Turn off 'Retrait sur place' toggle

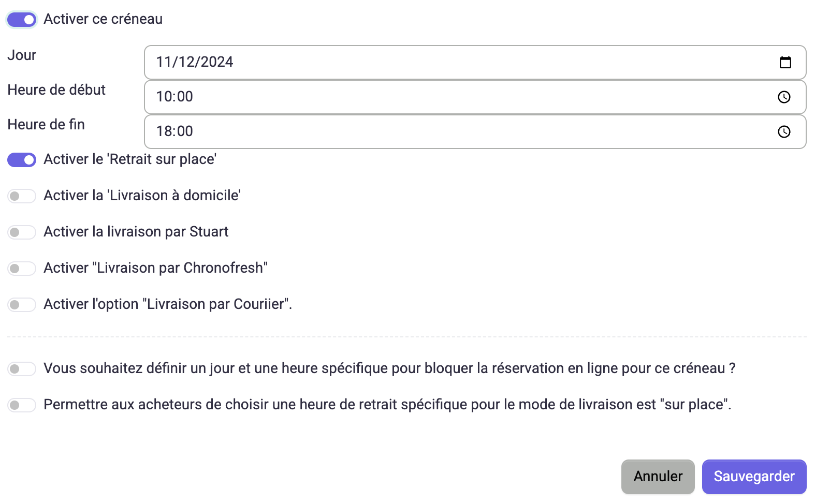click(22, 160)
